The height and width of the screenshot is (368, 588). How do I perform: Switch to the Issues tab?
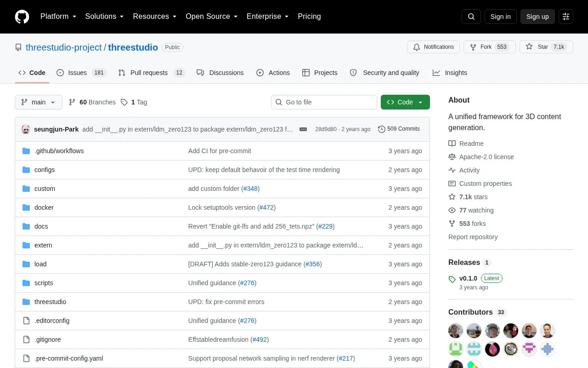pos(81,73)
